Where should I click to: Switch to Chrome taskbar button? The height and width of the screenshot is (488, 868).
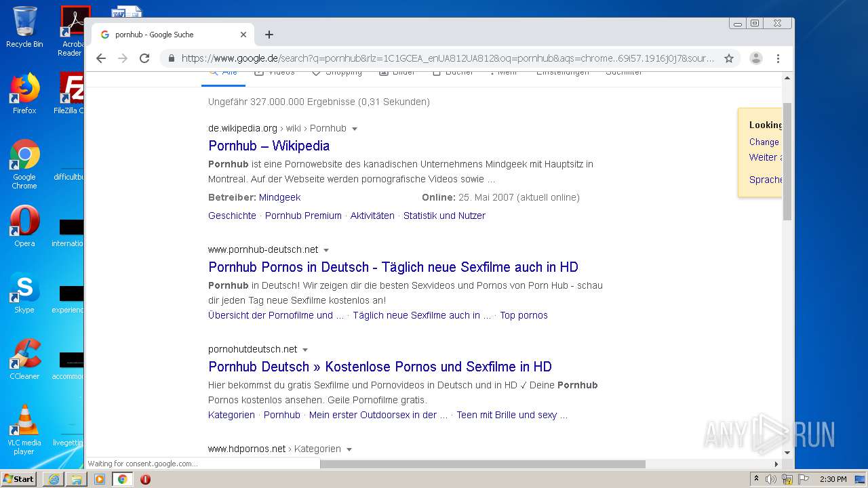[123, 479]
